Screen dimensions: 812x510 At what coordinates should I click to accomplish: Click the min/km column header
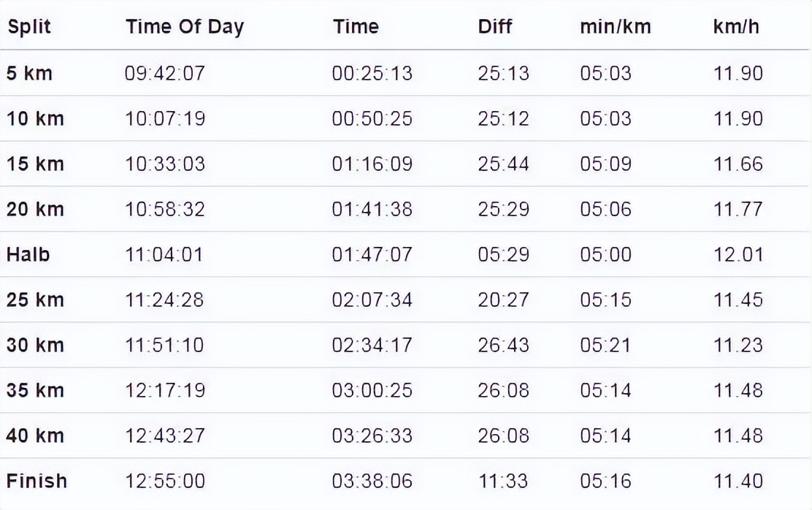(615, 27)
